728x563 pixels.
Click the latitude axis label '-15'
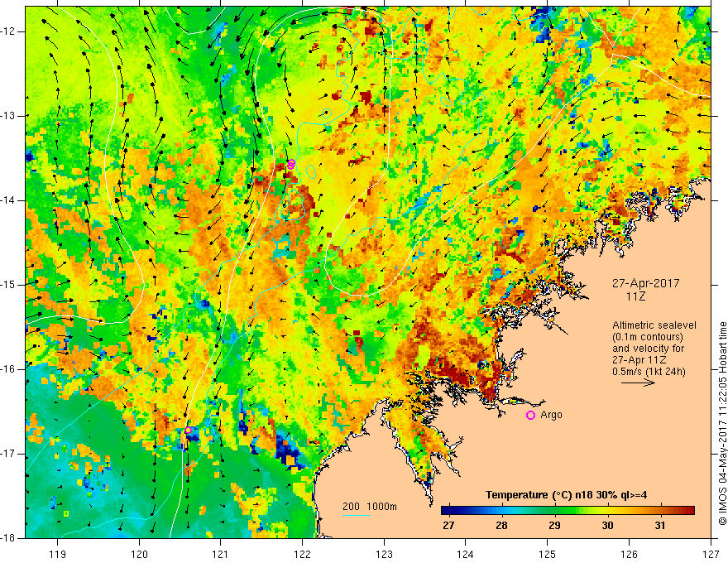[x=8, y=285]
